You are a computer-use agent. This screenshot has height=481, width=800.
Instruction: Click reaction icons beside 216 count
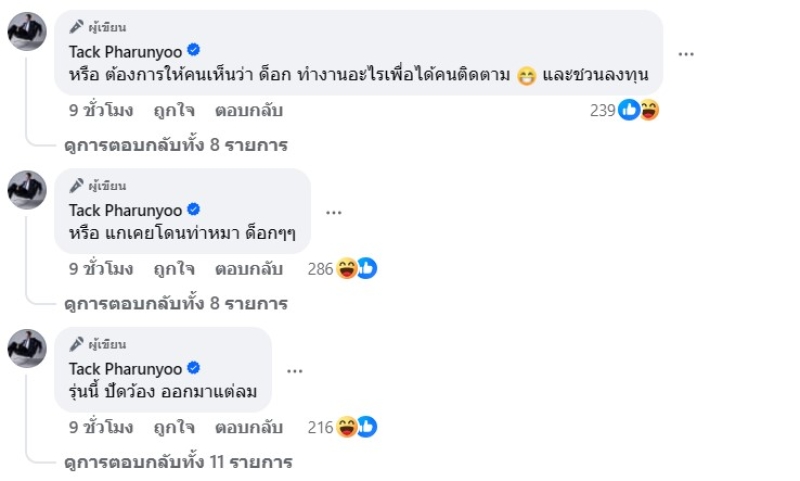click(357, 428)
